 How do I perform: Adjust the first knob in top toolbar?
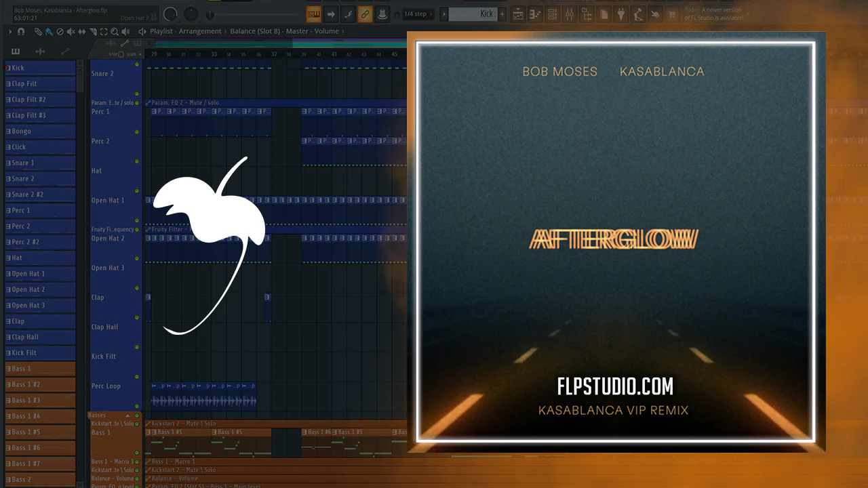(x=171, y=14)
